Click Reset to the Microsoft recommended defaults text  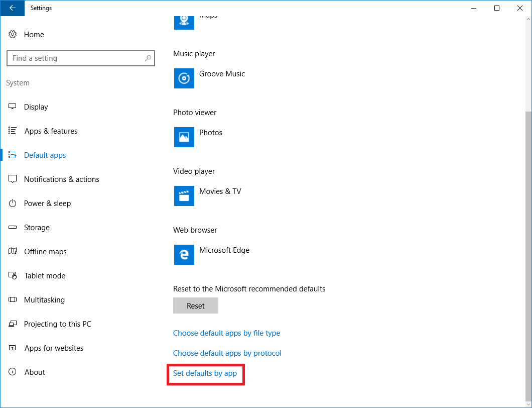tap(249, 289)
